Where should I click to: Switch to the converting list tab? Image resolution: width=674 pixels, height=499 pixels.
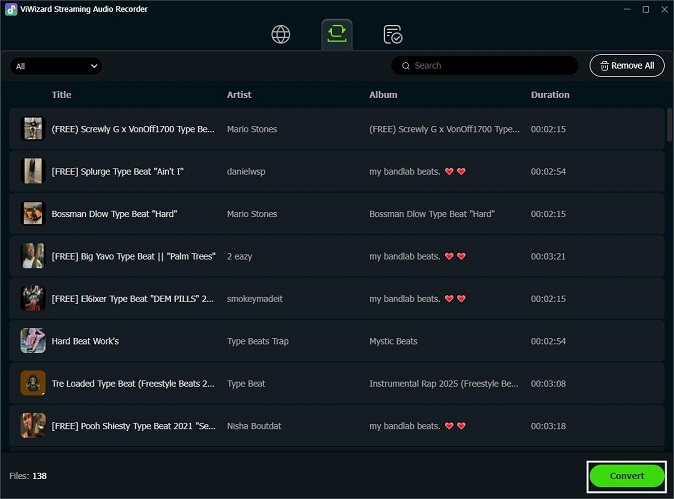click(x=337, y=34)
